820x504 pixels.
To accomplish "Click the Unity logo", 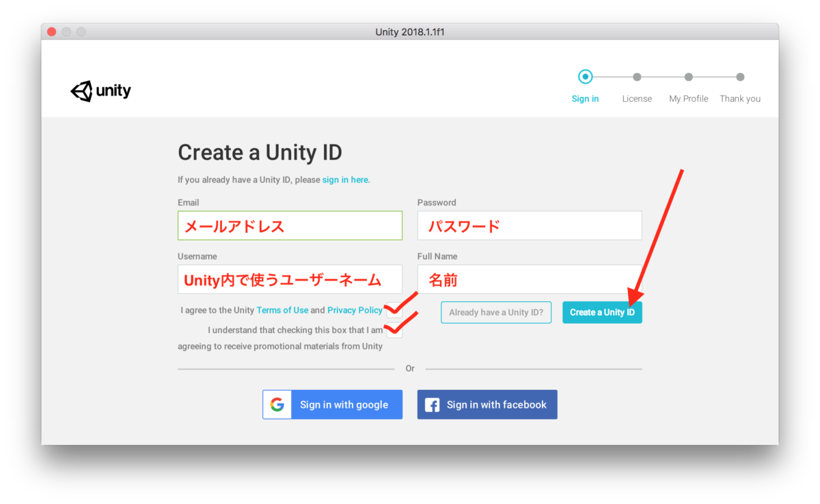I will pos(100,92).
